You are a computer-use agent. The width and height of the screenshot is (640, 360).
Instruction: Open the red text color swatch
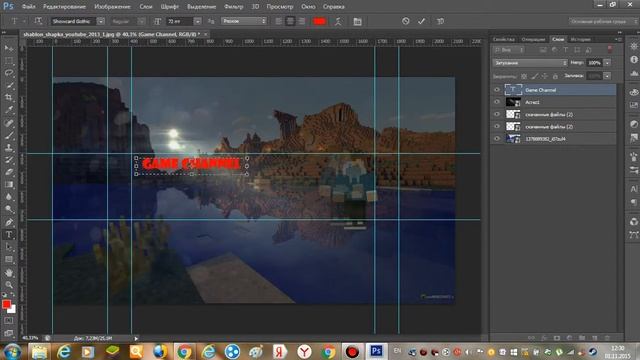[320, 21]
